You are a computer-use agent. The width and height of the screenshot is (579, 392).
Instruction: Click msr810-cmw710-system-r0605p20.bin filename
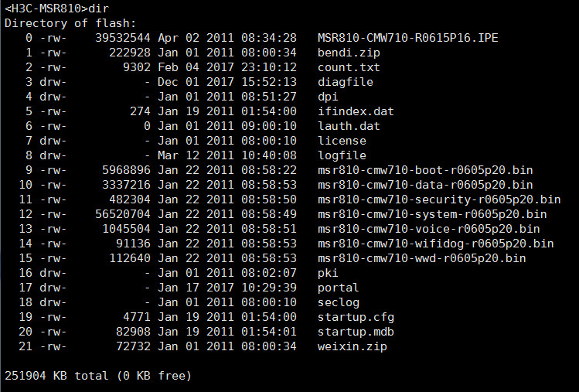[432, 214]
